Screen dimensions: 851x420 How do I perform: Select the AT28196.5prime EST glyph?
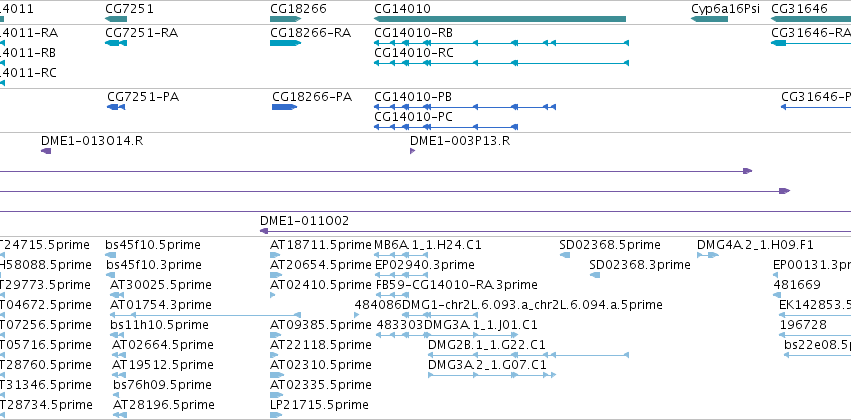pyautogui.click(x=120, y=415)
